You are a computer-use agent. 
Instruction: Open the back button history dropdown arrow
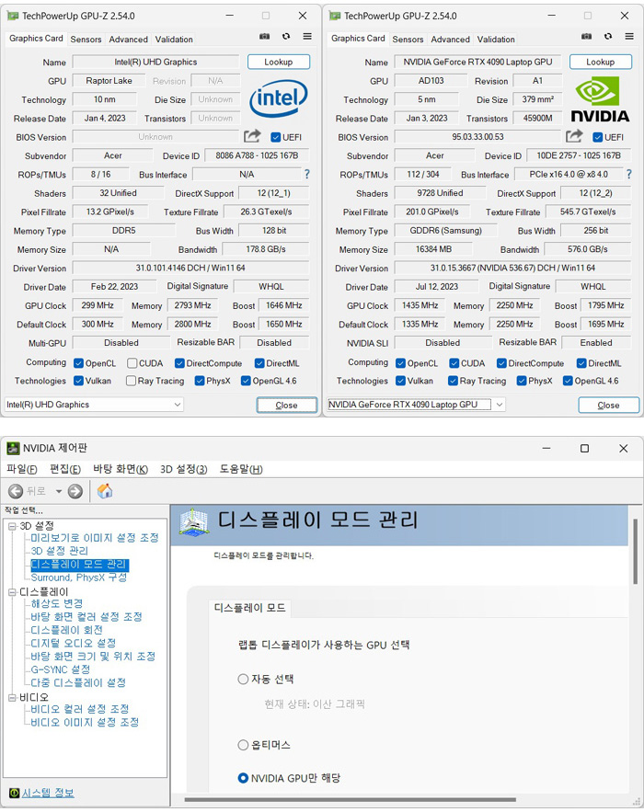point(59,491)
